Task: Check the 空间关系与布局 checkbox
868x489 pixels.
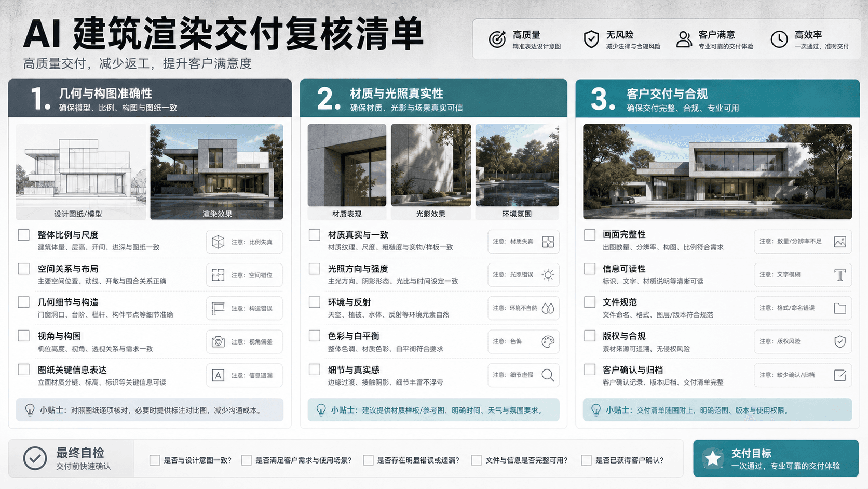Action: [x=24, y=269]
